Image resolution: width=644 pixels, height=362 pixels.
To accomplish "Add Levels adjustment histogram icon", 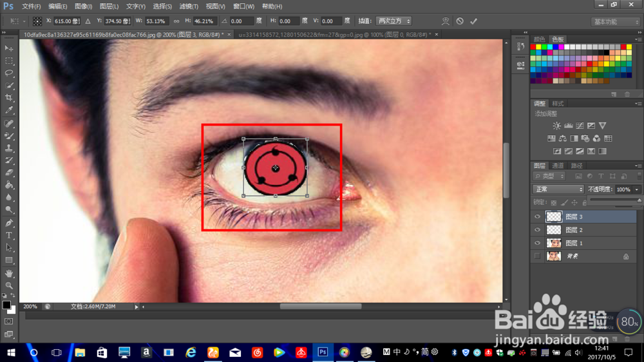I will tap(569, 126).
